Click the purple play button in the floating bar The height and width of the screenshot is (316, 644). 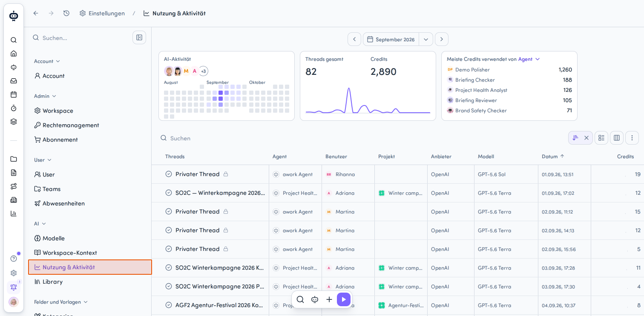pyautogui.click(x=344, y=299)
